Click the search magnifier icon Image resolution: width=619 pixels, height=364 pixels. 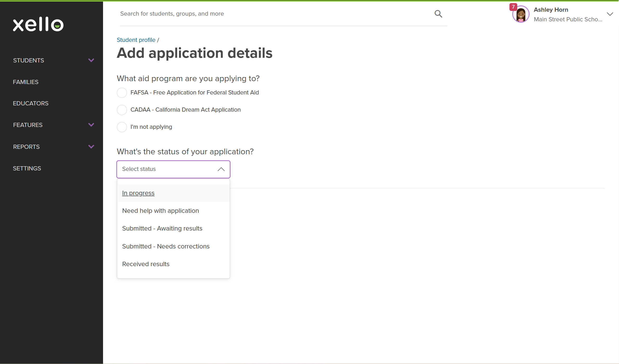coord(438,14)
